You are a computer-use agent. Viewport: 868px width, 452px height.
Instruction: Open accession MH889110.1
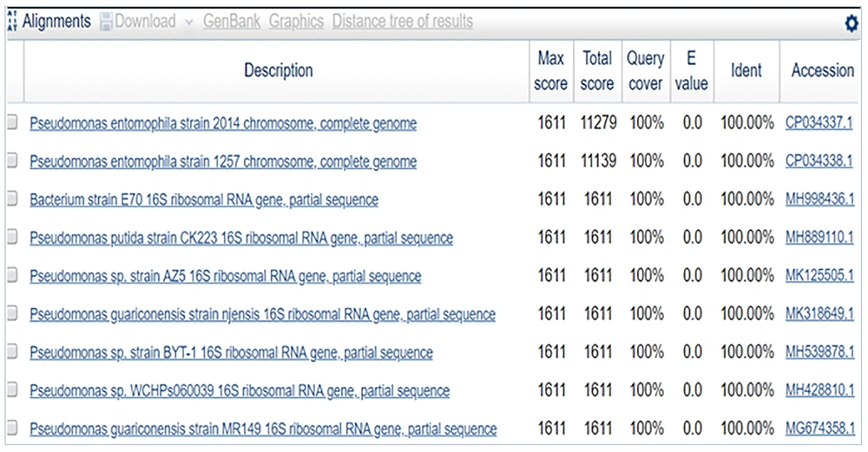click(819, 239)
